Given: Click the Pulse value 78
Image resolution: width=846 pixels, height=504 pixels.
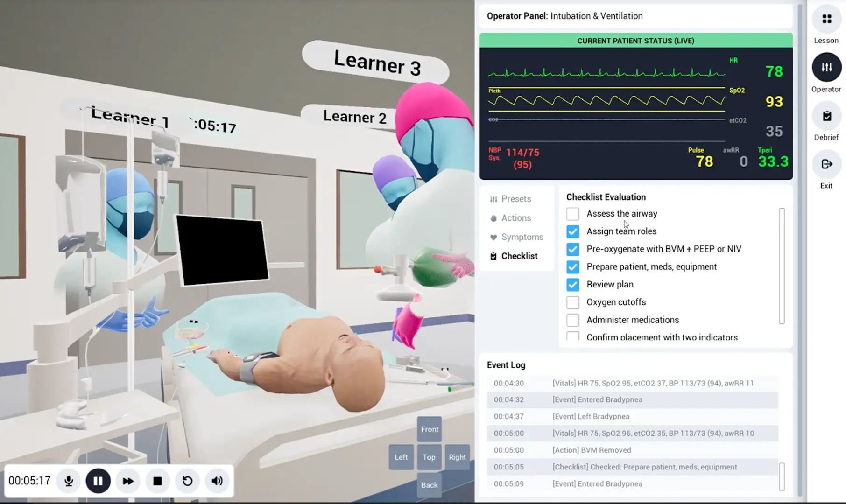Looking at the screenshot, I should coord(704,161).
